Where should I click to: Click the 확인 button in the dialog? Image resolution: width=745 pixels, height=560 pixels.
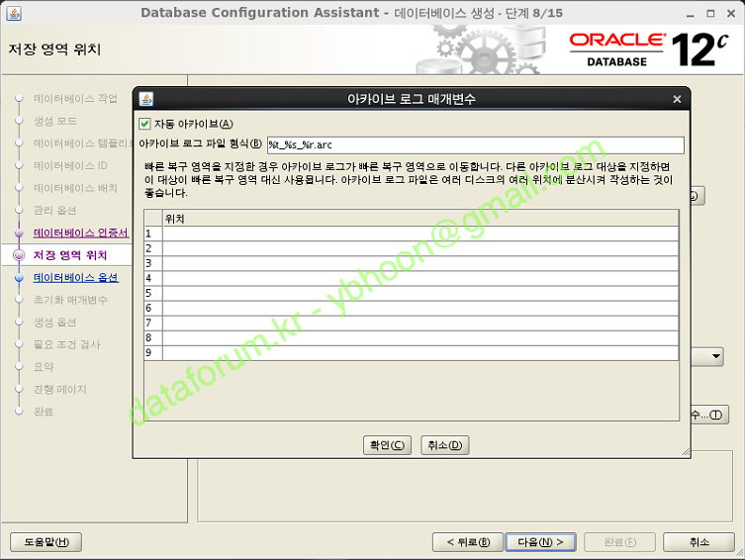pyautogui.click(x=388, y=445)
